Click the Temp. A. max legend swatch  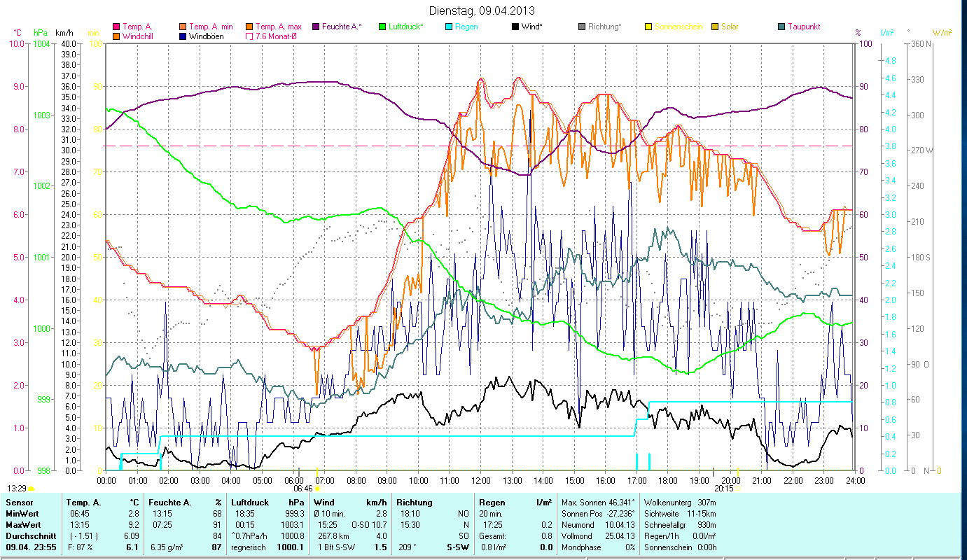point(249,27)
